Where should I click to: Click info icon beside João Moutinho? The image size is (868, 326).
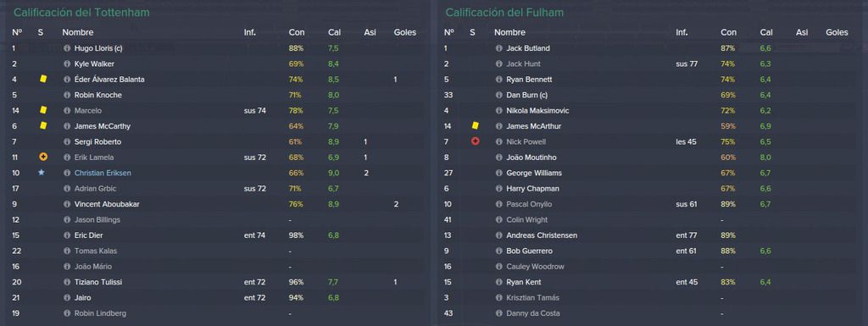coord(498,157)
